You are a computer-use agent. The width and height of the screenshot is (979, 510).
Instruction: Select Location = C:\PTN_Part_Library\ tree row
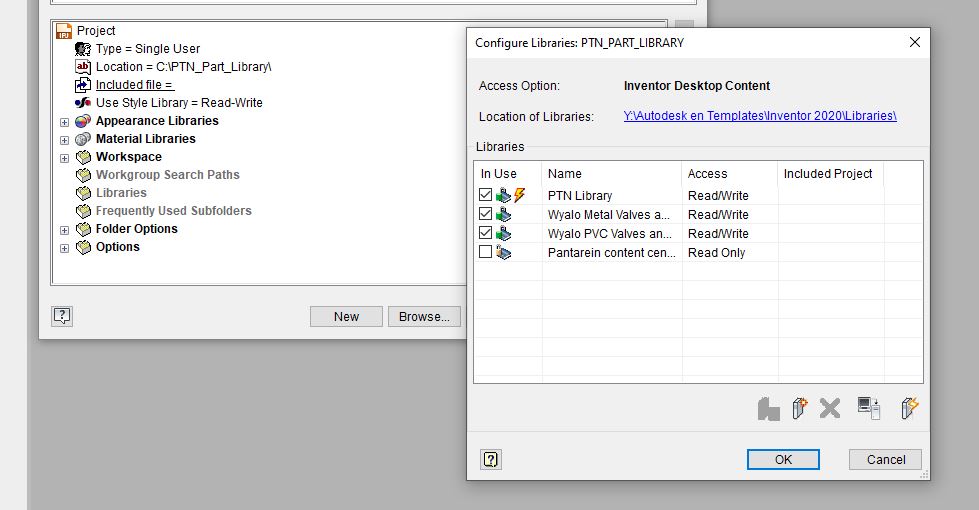(x=184, y=67)
